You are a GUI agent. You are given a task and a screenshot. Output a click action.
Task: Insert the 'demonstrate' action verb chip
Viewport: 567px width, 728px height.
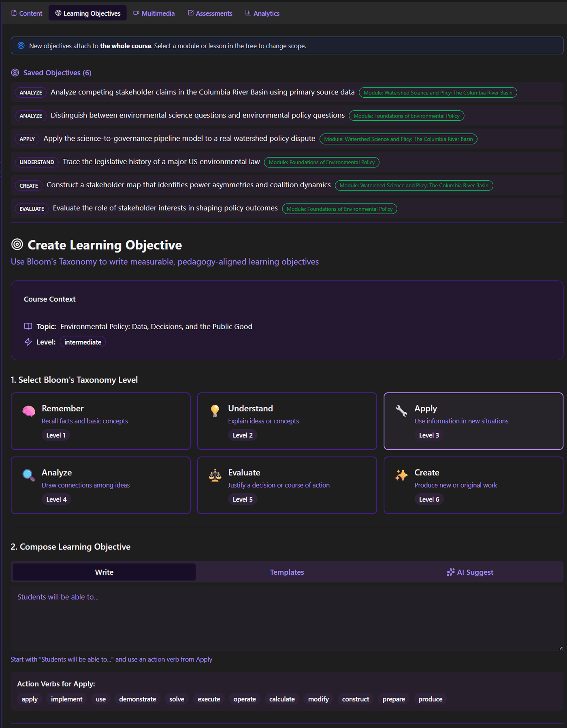[138, 699]
